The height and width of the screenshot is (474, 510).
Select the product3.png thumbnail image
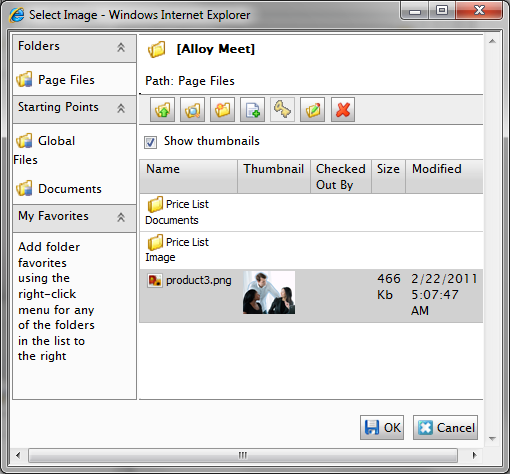(x=269, y=293)
